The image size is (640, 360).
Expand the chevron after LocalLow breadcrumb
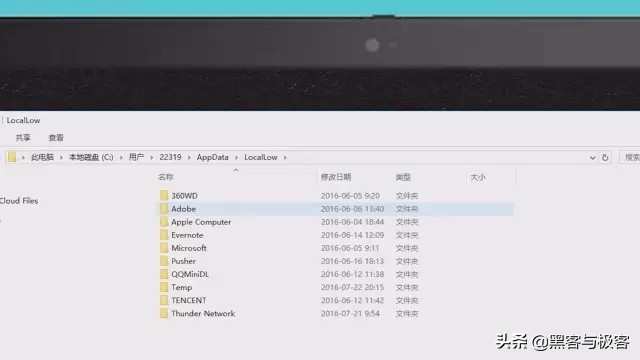pyautogui.click(x=285, y=157)
